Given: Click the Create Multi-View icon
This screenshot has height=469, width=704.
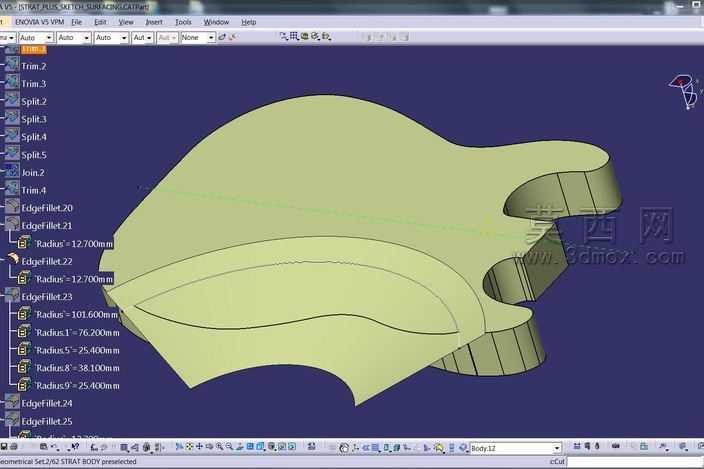Looking at the screenshot, I should (250, 447).
